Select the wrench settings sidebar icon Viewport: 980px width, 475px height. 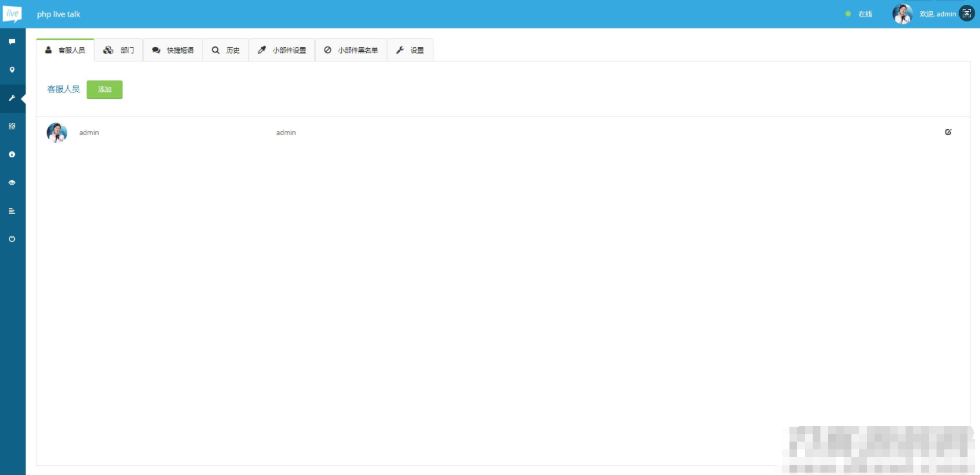(12, 98)
